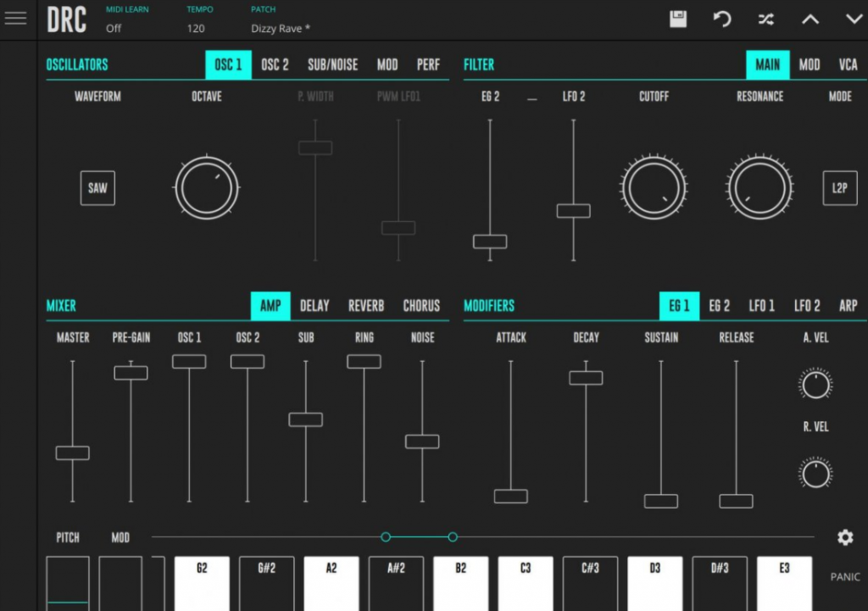Screen dimensions: 868x611
Task: Click the MASTER volume slider handle
Action: point(72,453)
